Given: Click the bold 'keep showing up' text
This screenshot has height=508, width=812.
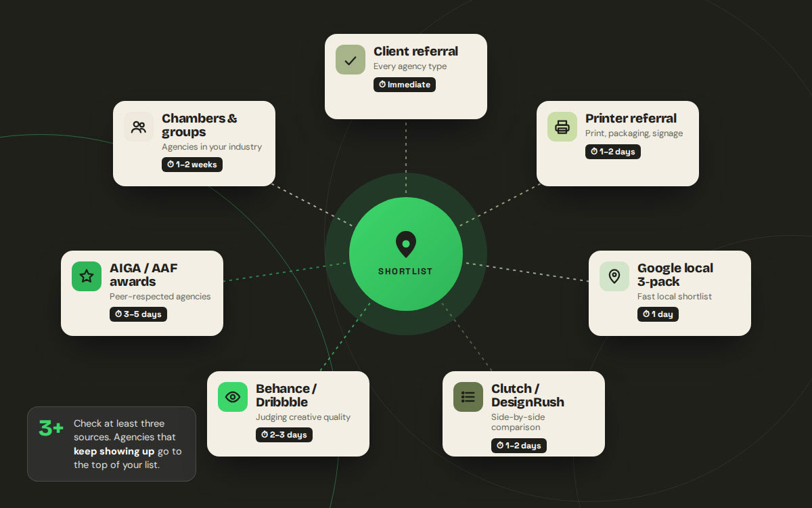Looking at the screenshot, I should tap(114, 451).
